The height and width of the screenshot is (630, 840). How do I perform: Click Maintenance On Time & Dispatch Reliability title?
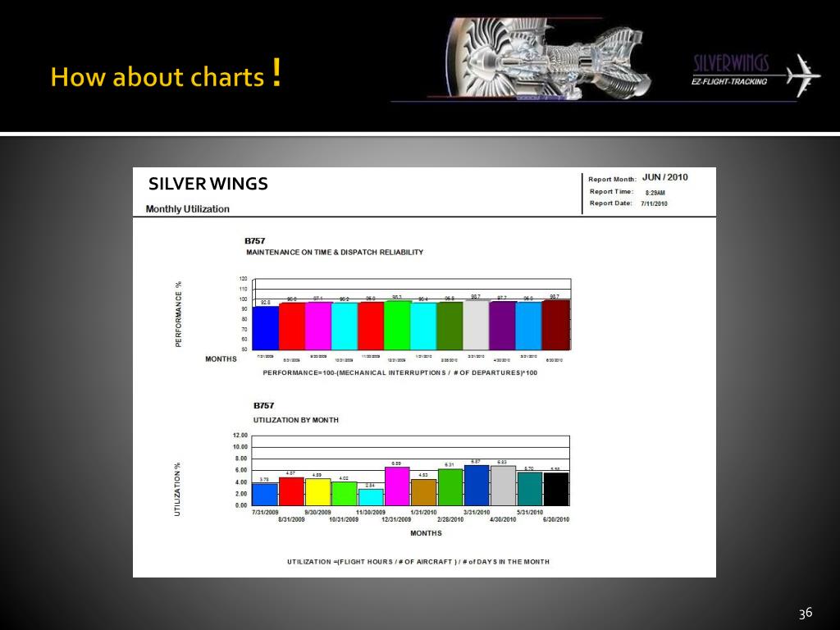pos(335,253)
